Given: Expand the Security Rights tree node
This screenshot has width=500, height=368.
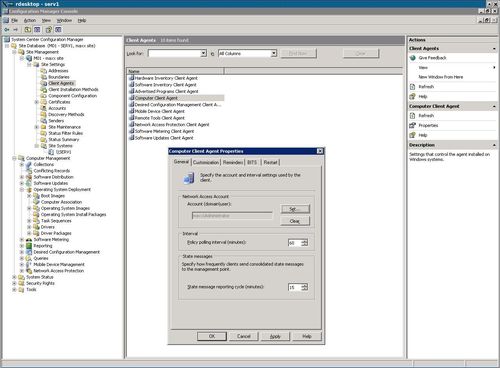Looking at the screenshot, I should click(14, 283).
